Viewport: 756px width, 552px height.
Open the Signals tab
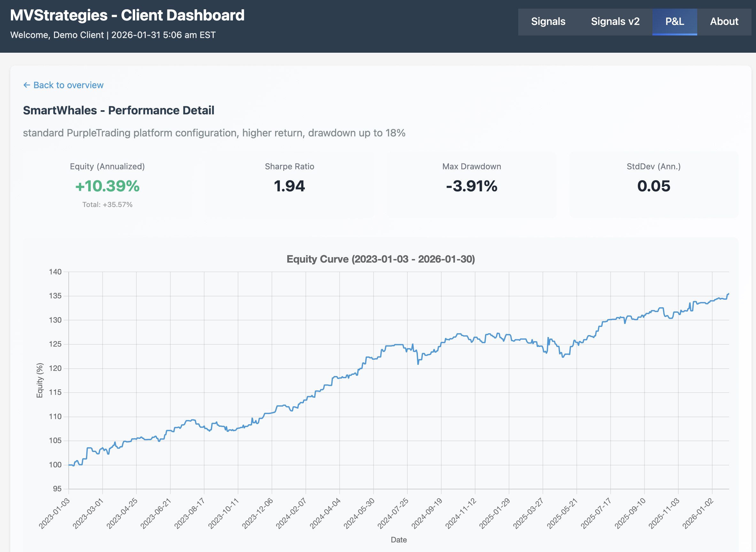(548, 22)
